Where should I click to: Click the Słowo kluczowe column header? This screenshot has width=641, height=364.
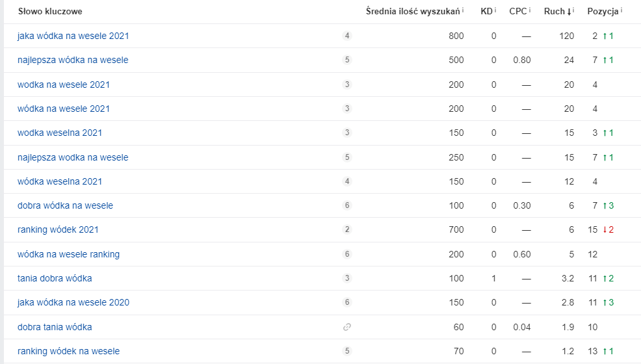click(49, 12)
